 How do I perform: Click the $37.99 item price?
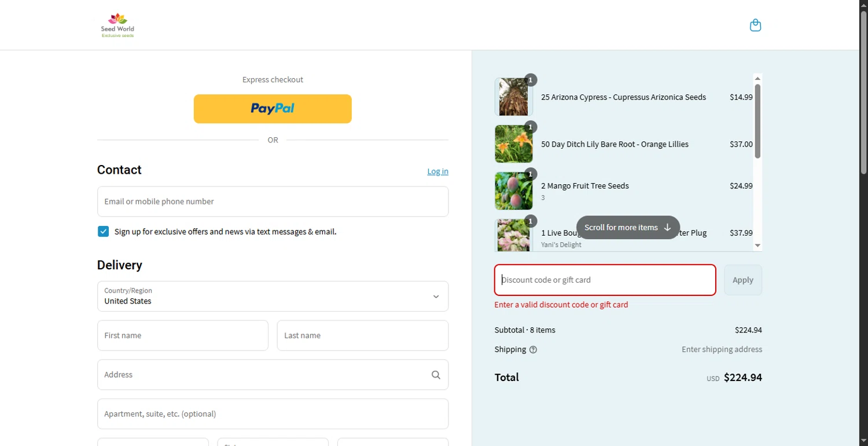pos(741,233)
